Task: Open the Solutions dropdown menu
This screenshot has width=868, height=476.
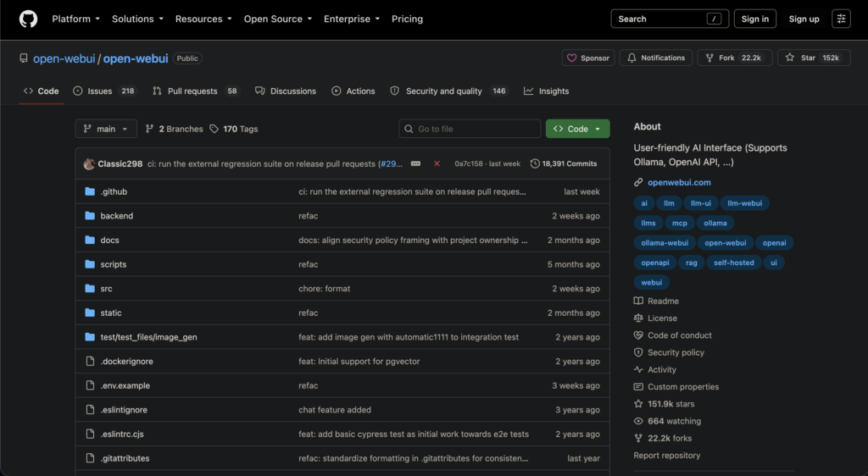Action: pos(137,19)
